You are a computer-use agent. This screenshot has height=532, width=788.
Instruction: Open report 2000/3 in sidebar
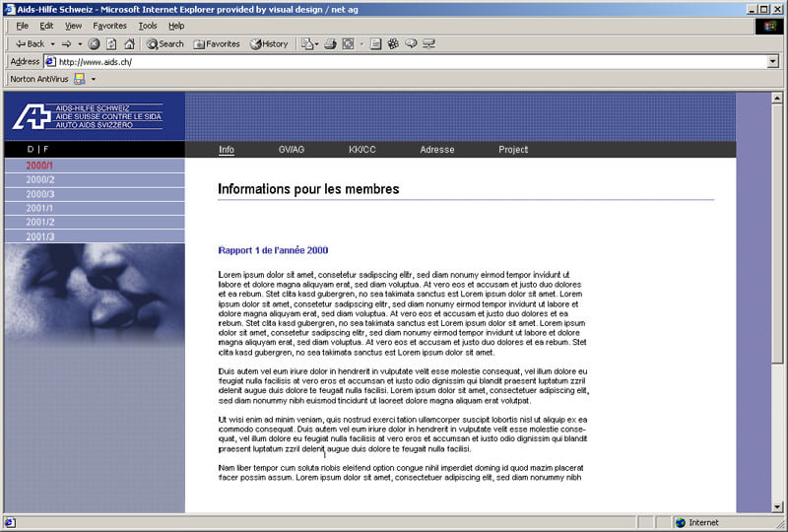[95, 194]
